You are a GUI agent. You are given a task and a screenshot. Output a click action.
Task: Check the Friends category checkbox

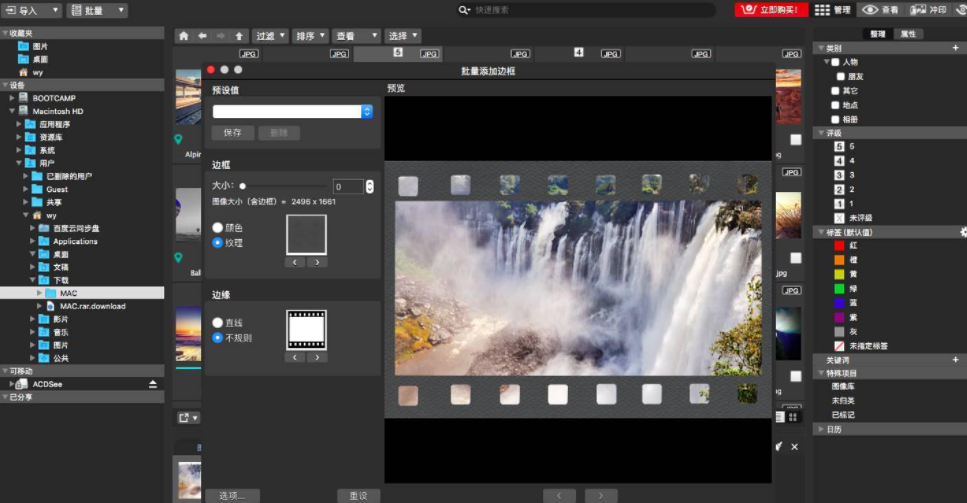[841, 76]
